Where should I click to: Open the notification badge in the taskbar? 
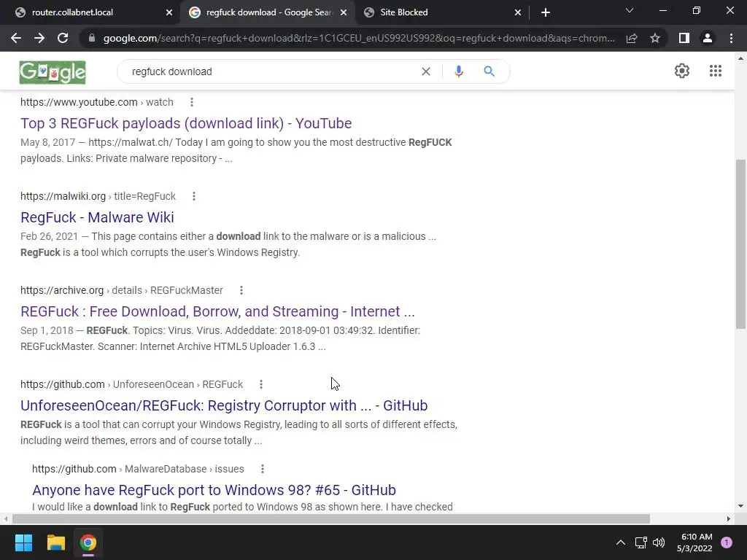[x=727, y=542]
